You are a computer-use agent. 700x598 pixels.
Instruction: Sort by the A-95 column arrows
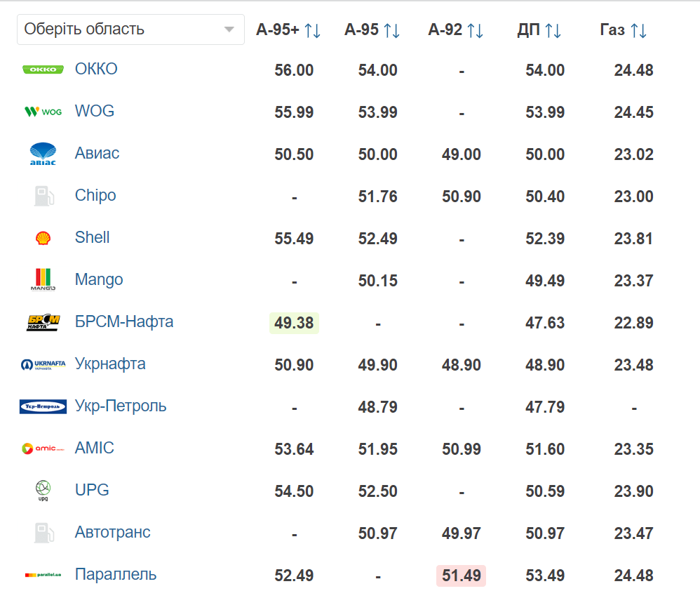pos(392,30)
